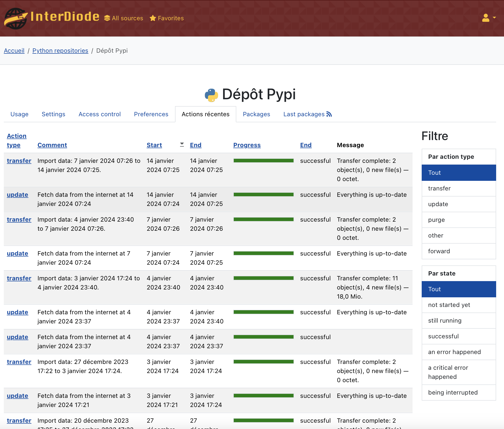Switch to the Usage tab

(20, 114)
